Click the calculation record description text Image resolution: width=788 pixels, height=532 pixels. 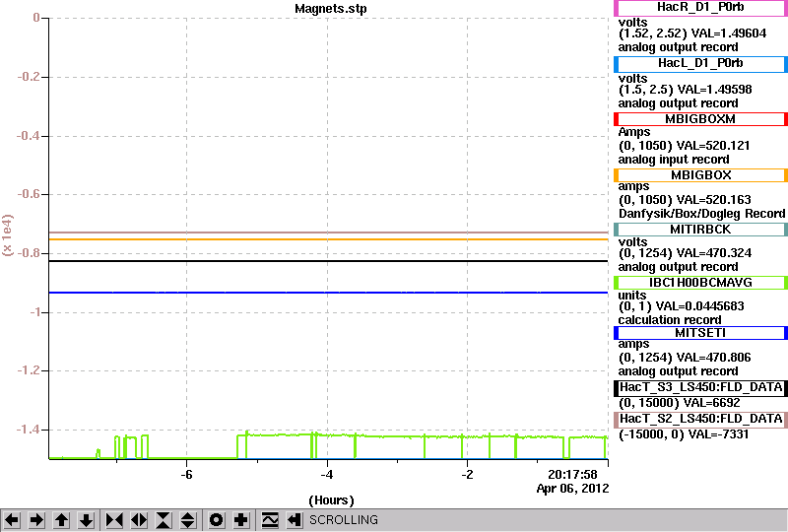point(670,320)
